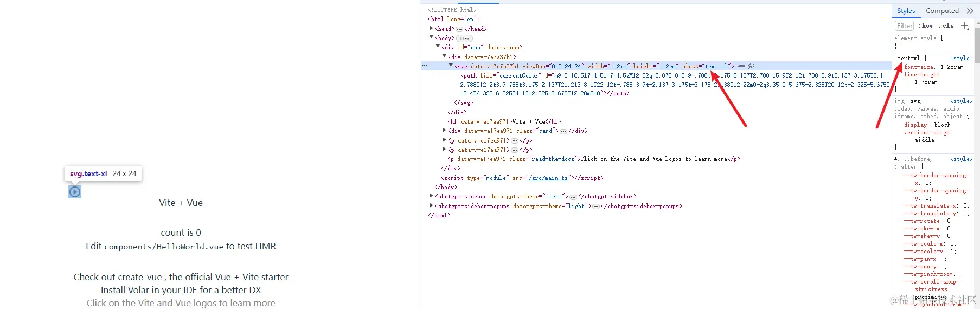Click the font-size 1.25rem value
Image resolution: width=980 pixels, height=309 pixels.
pos(951,67)
